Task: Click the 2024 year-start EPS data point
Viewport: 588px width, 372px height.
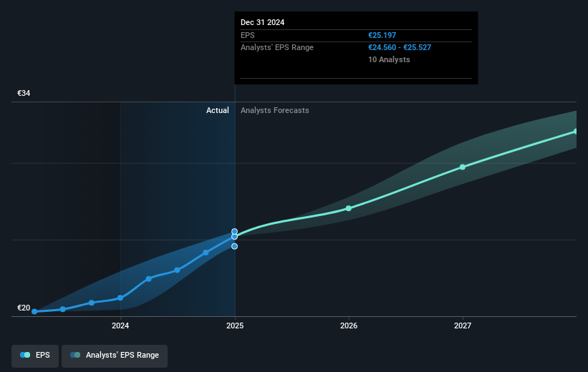Action: coord(120,298)
